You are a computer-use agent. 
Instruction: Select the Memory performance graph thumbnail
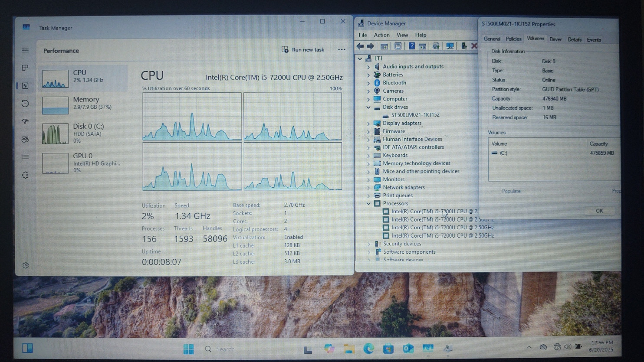pos(55,105)
